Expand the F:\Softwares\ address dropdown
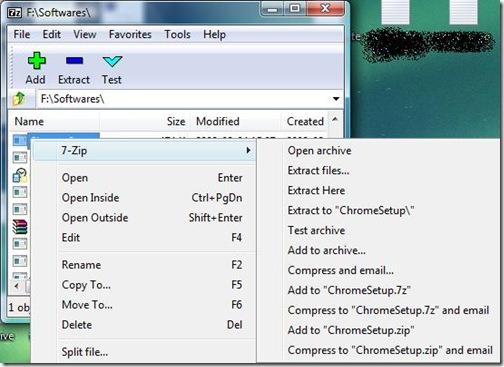The height and width of the screenshot is (367, 504). 336,99
